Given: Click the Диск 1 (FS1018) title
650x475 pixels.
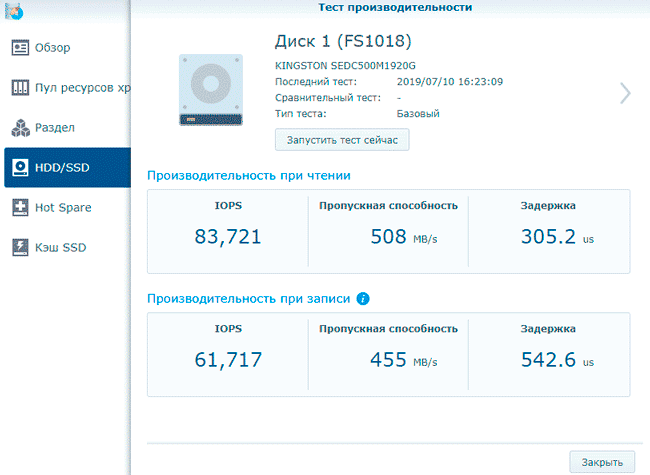Looking at the screenshot, I should (343, 41).
